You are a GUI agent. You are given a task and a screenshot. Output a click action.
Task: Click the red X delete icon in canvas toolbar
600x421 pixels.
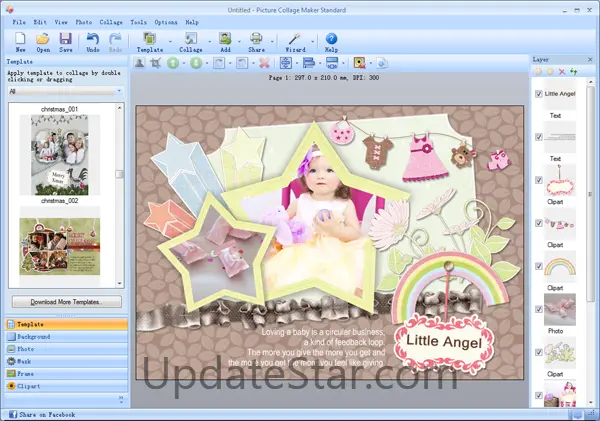(x=264, y=63)
